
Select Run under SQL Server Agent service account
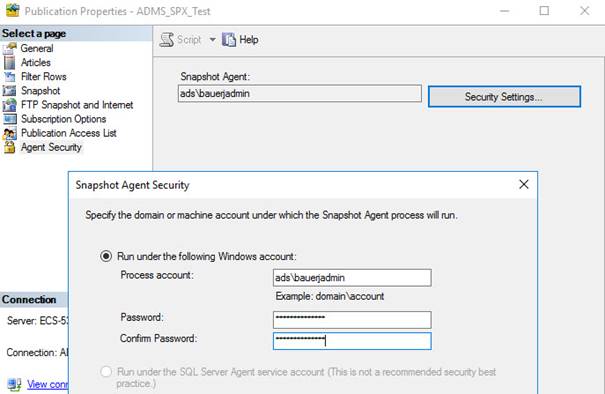(x=106, y=372)
